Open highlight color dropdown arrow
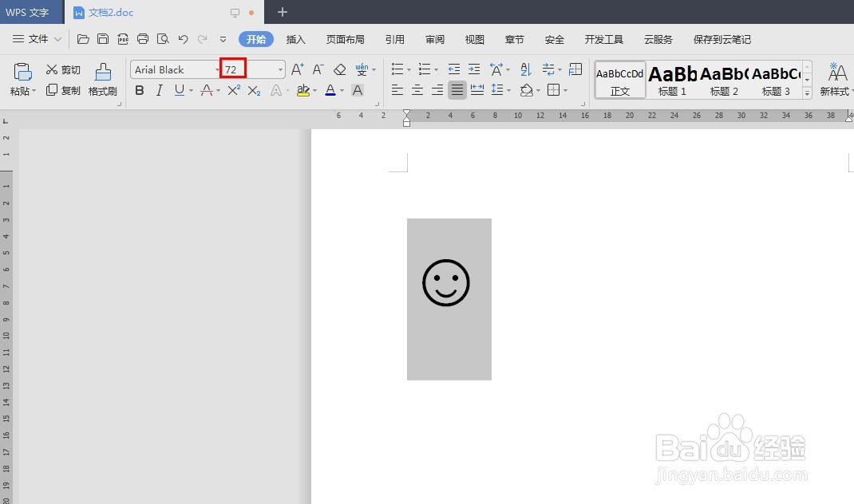This screenshot has width=854, height=504. click(314, 90)
